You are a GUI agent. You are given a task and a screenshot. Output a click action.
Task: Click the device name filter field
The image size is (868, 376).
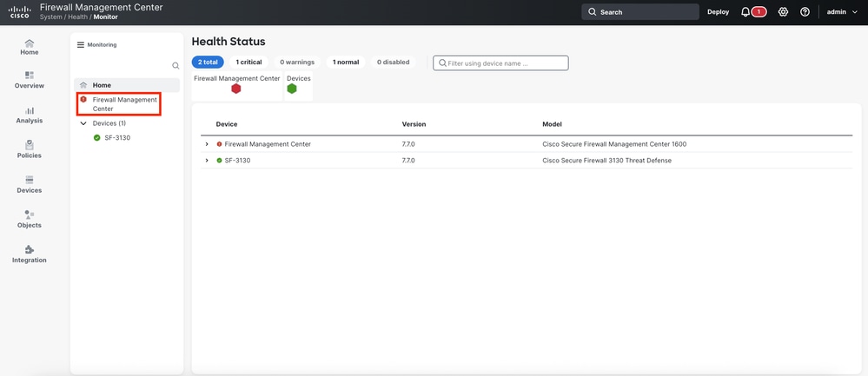[x=500, y=63]
